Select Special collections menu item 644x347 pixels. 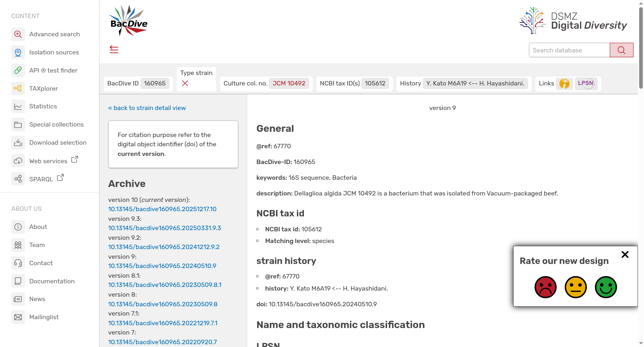56,125
